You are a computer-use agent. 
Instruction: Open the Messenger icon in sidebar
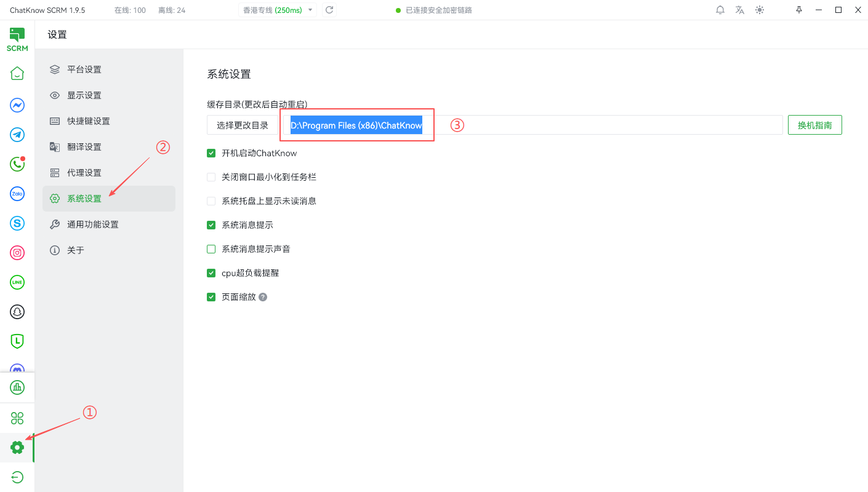pyautogui.click(x=17, y=105)
